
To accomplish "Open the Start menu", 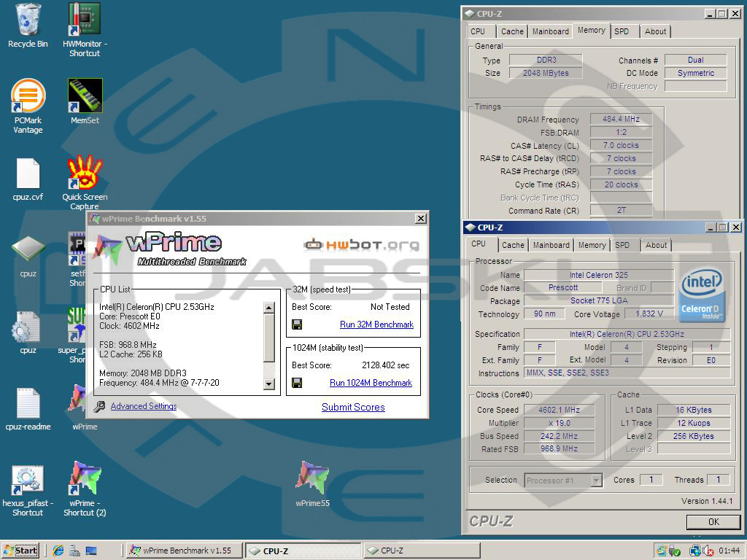I will click(x=20, y=551).
